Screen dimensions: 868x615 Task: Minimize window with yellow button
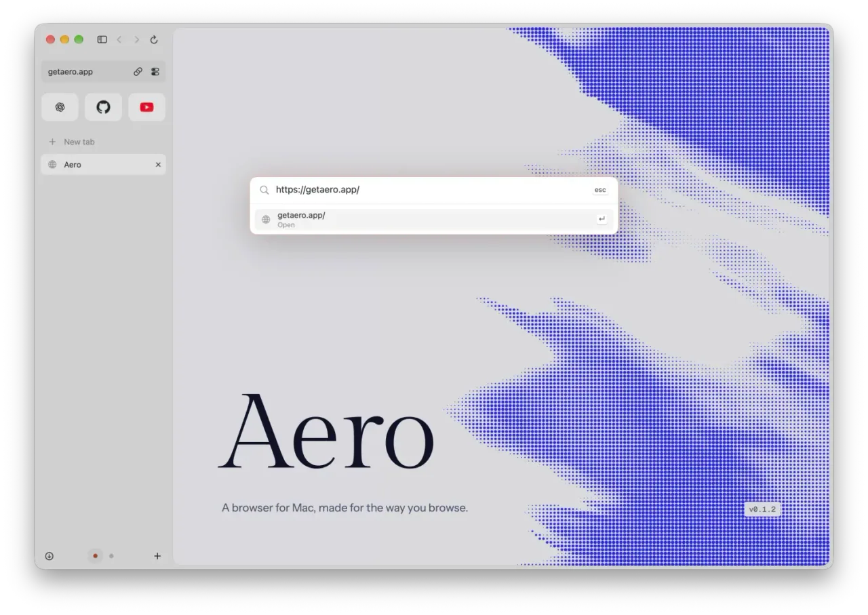(64, 39)
